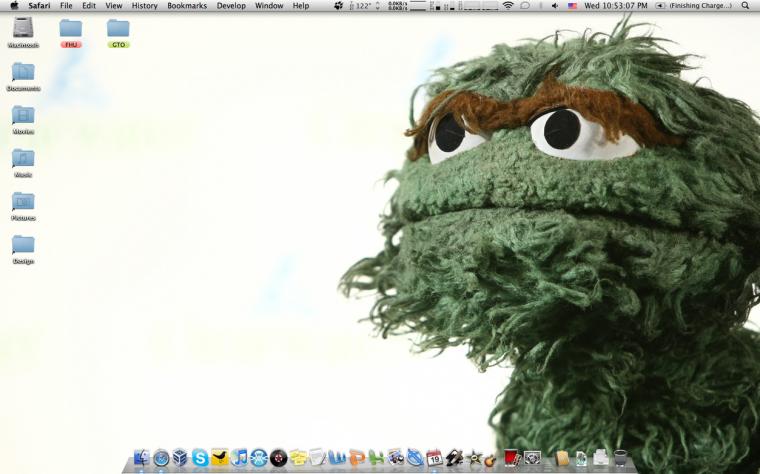760x474 pixels.
Task: Select the green-labeled GTO folder
Action: pyautogui.click(x=118, y=32)
